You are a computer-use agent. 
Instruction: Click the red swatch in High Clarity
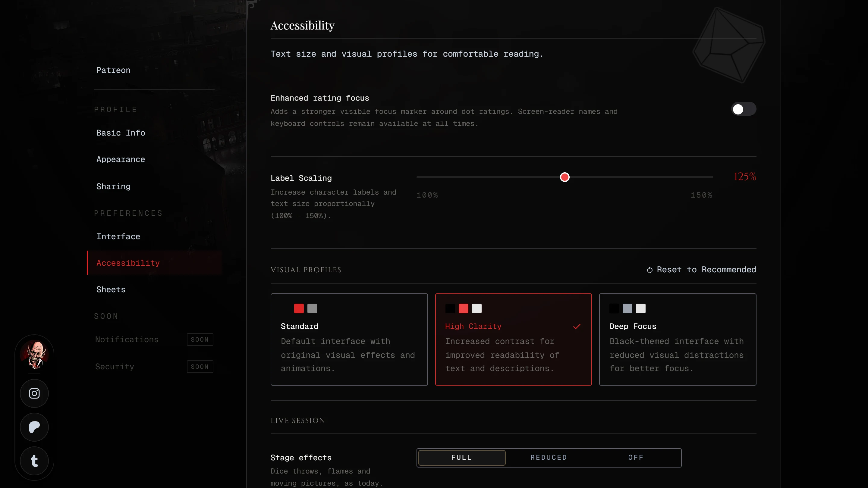pos(463,308)
